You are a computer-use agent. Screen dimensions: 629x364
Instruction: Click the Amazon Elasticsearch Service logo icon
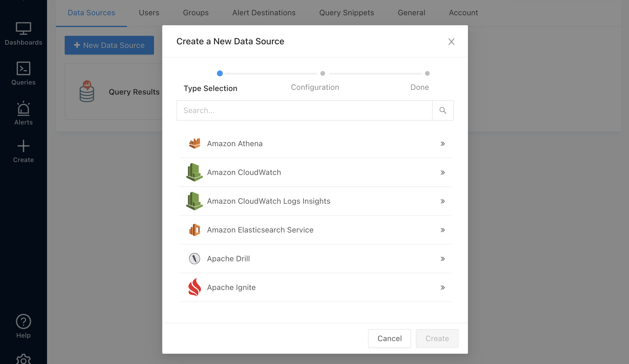195,230
